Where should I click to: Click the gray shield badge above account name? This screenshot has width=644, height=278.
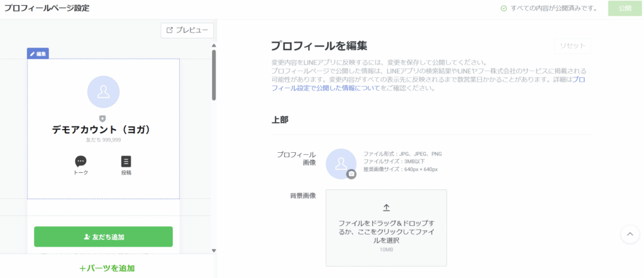point(103,119)
